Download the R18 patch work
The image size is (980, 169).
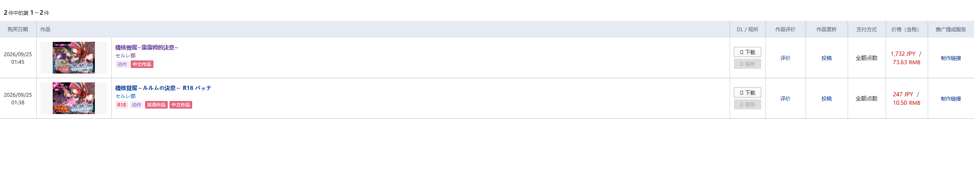pos(747,93)
